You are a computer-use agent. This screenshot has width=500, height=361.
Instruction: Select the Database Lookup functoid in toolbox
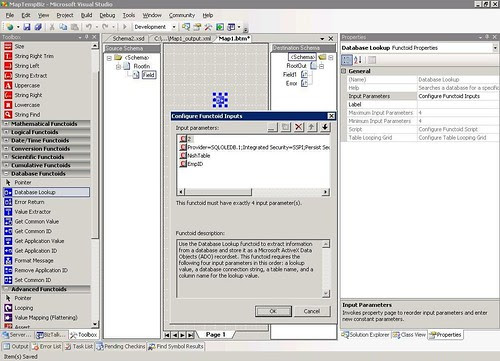click(x=46, y=192)
